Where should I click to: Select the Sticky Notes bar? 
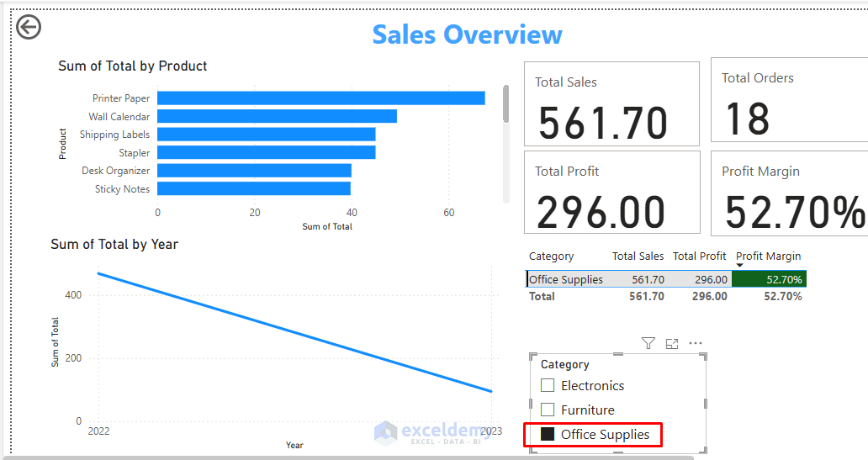point(254,189)
